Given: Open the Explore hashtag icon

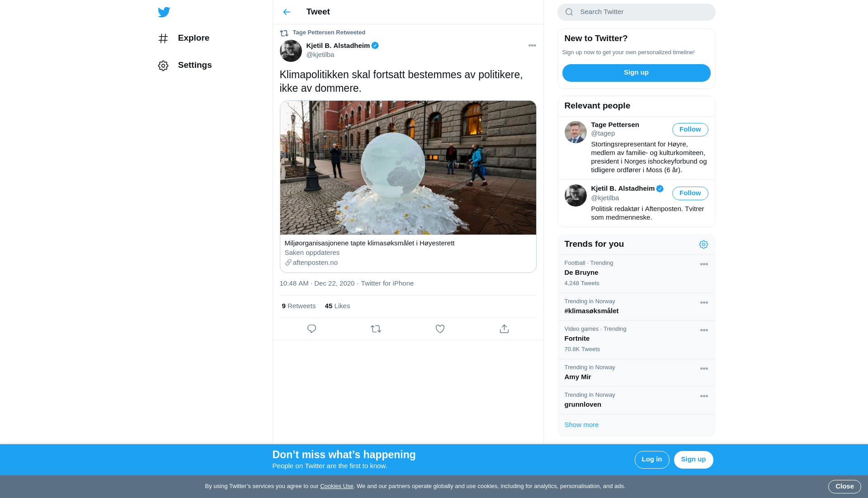Looking at the screenshot, I should (x=163, y=38).
